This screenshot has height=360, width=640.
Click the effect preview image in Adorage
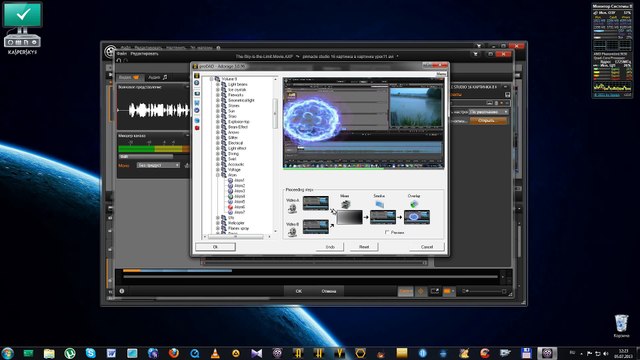tap(364, 123)
